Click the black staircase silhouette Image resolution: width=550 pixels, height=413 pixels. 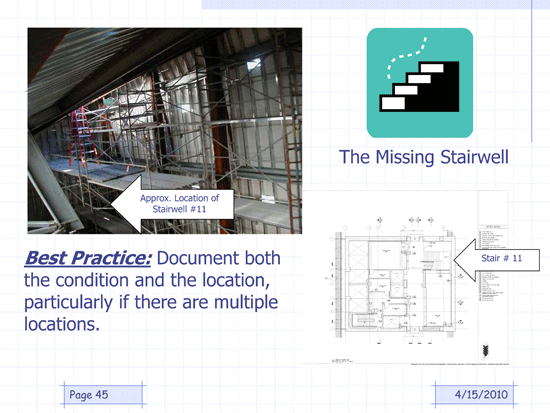point(419,87)
